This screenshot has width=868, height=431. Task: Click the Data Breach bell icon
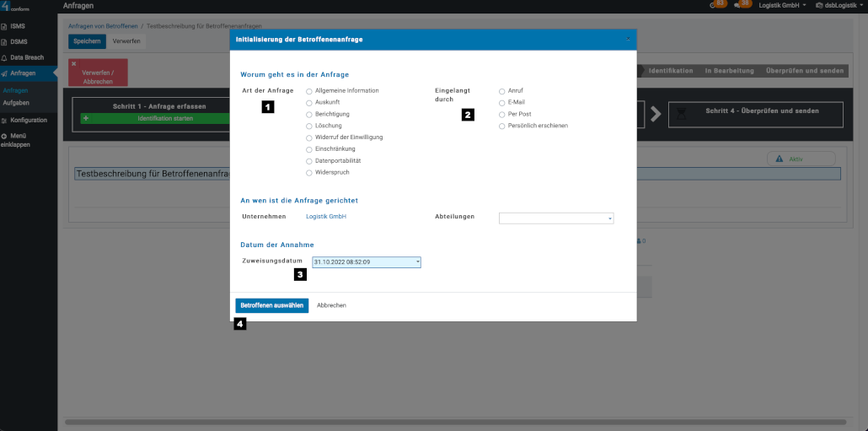4,57
